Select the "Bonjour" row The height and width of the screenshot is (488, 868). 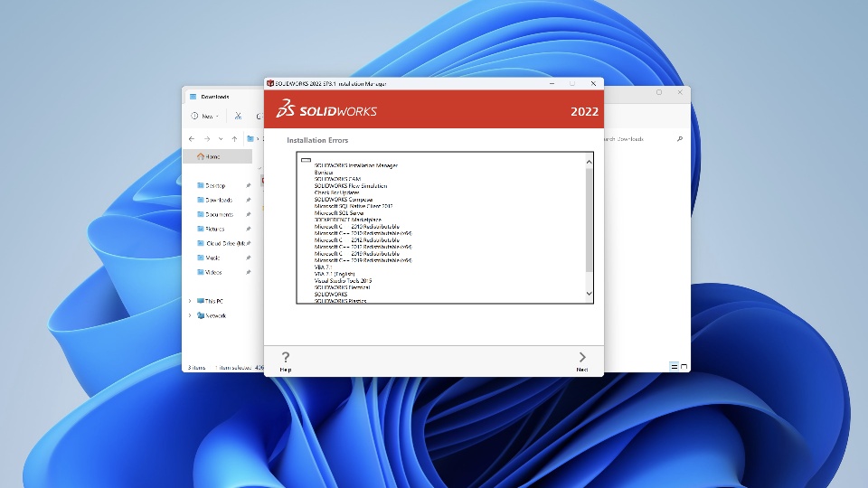point(324,172)
